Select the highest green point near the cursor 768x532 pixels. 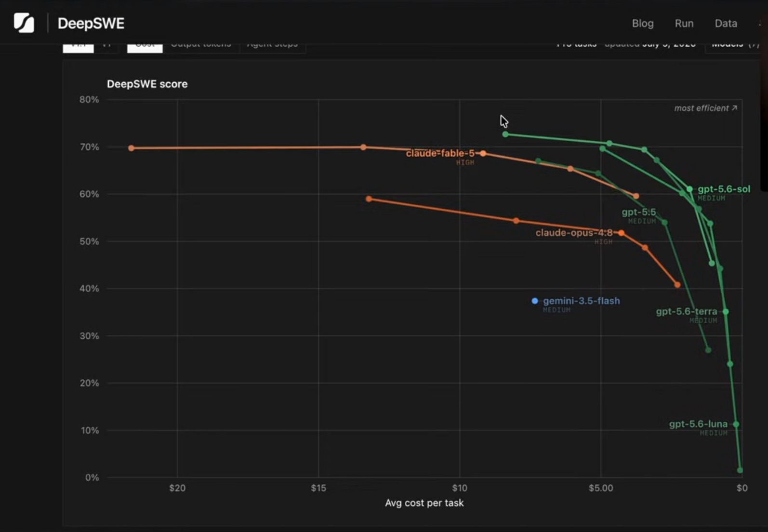click(x=505, y=134)
